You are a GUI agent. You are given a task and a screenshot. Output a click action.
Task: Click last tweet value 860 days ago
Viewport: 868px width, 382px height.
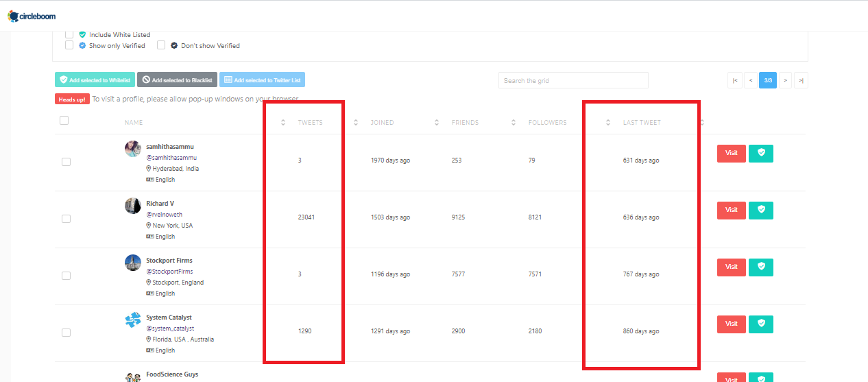click(x=641, y=331)
